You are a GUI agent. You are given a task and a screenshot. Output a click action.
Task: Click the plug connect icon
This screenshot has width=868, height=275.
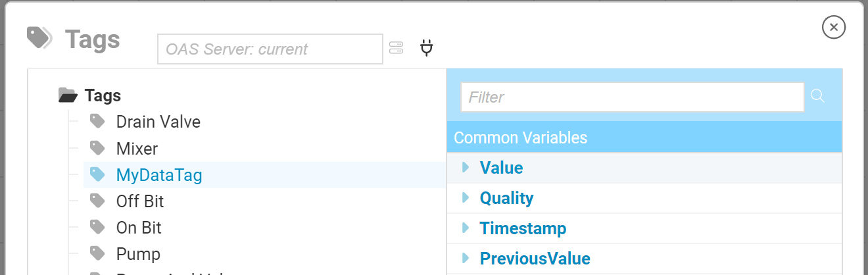point(427,48)
